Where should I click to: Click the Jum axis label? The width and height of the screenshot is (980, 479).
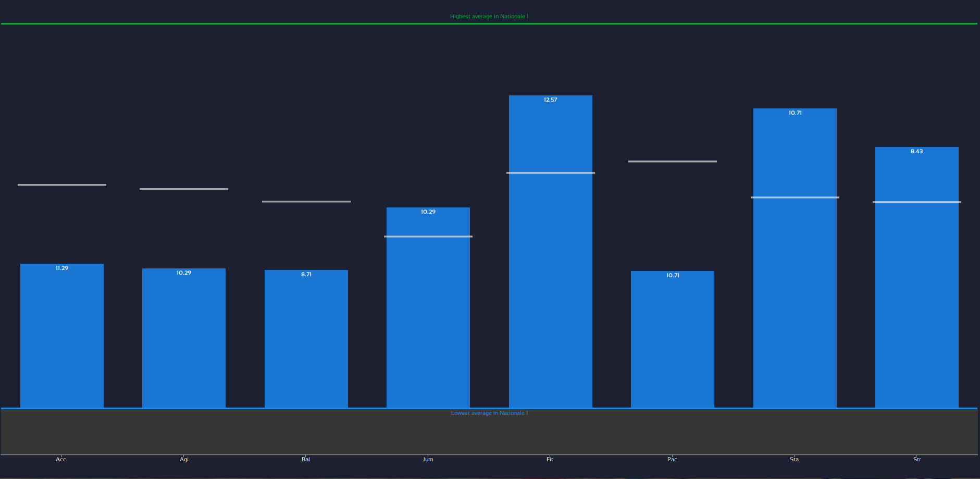coord(428,459)
